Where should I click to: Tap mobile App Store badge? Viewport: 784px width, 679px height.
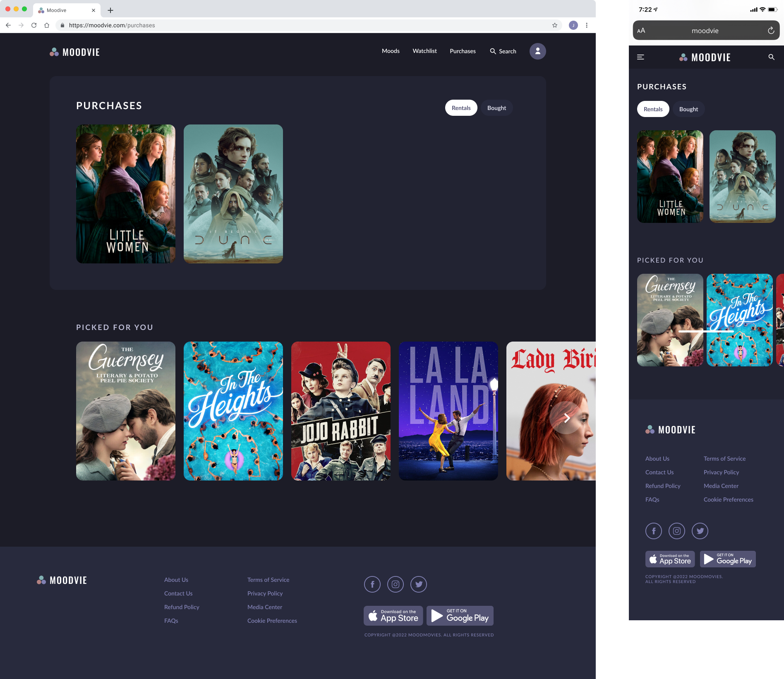[670, 559]
